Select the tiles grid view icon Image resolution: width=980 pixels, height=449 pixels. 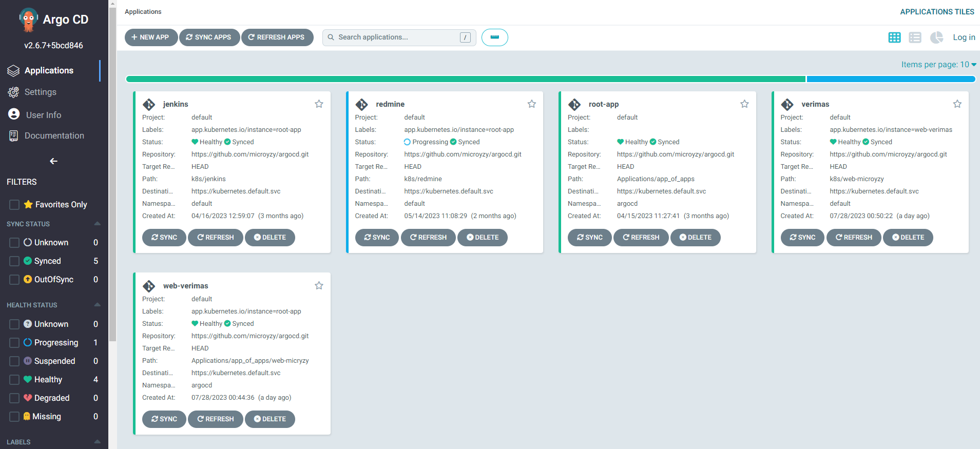tap(894, 37)
